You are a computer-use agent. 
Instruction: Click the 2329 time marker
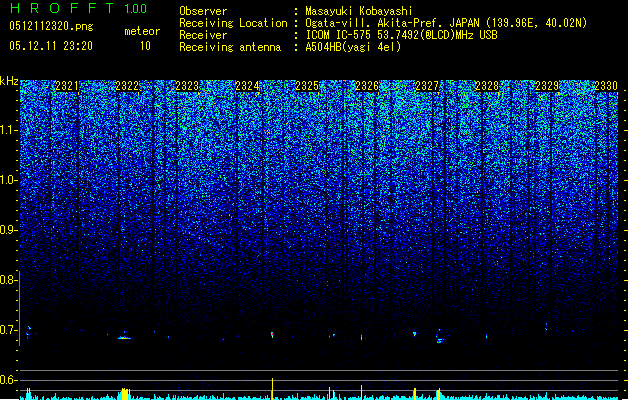547,86
